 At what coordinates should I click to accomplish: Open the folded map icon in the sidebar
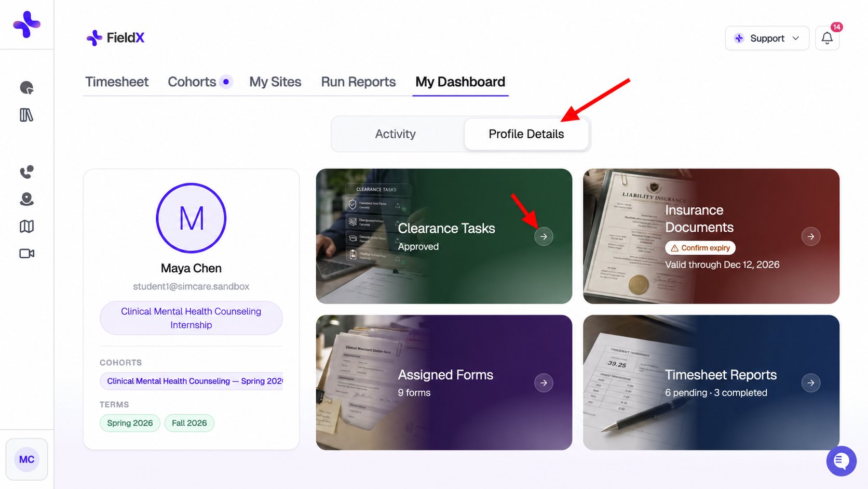point(26,226)
